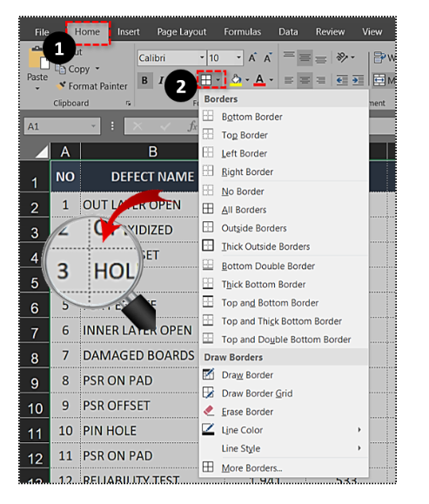The width and height of the screenshot is (429, 504).
Task: Click the Name Box showing A1
Action: pos(62,126)
